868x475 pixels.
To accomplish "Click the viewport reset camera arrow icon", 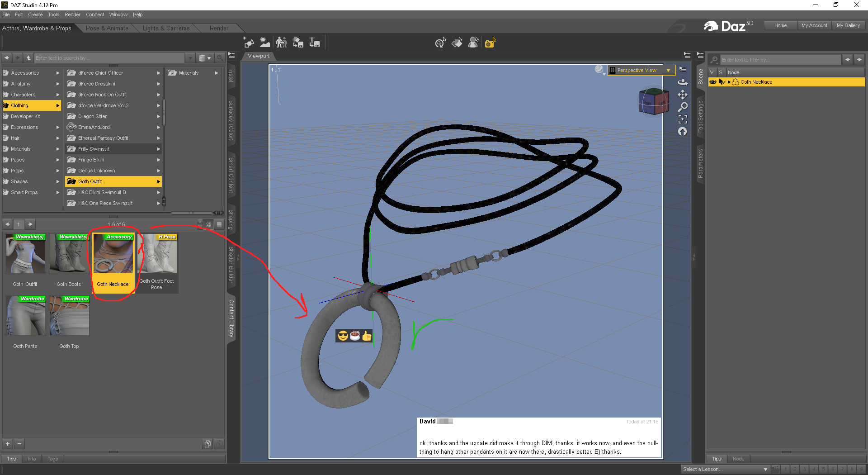I will coord(683,131).
